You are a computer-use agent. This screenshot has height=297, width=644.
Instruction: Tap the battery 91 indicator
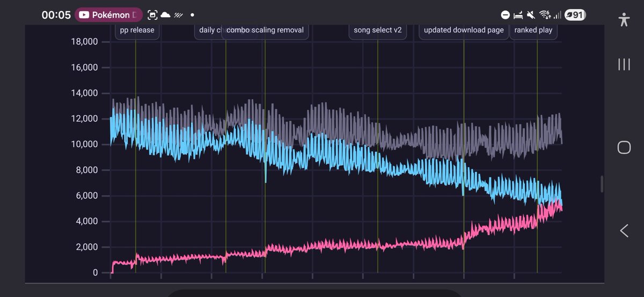[575, 15]
